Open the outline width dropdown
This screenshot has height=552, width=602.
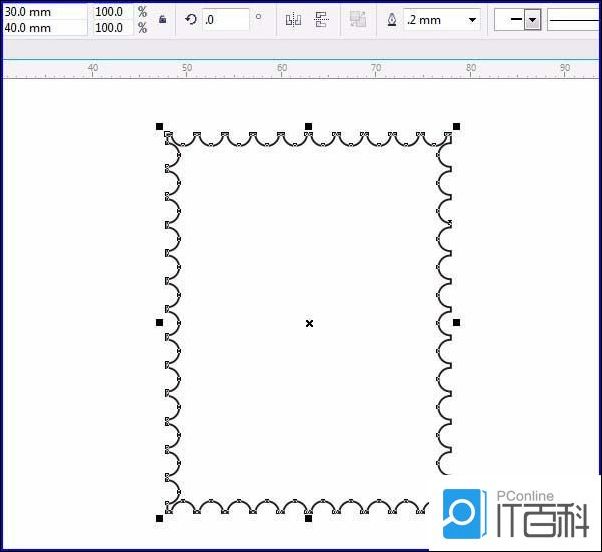point(472,20)
